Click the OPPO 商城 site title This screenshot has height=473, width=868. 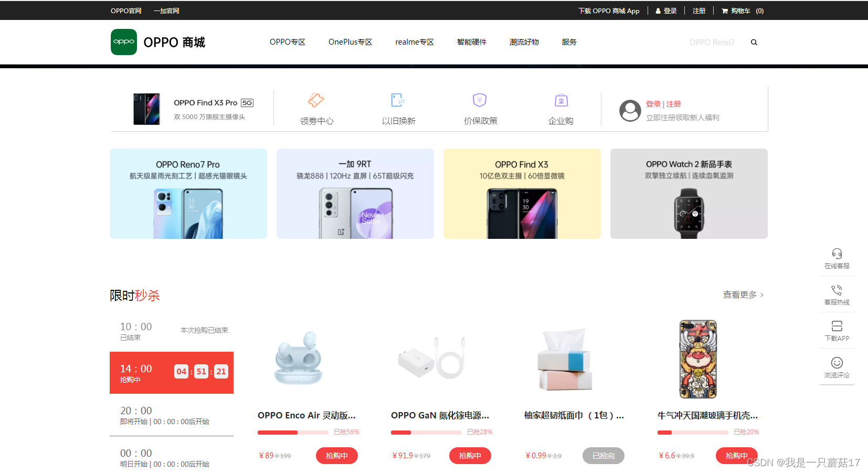pos(174,43)
